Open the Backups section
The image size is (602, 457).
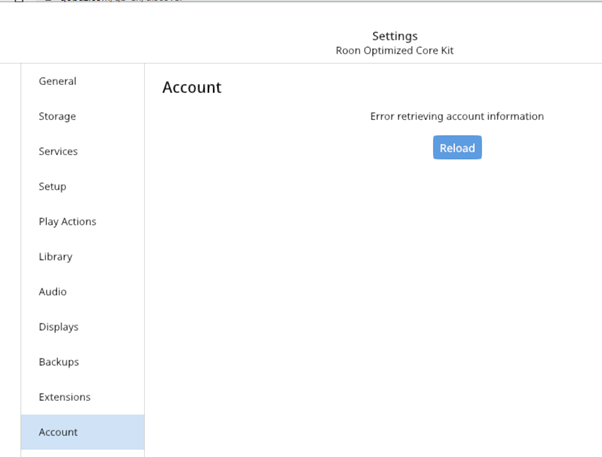click(83, 362)
